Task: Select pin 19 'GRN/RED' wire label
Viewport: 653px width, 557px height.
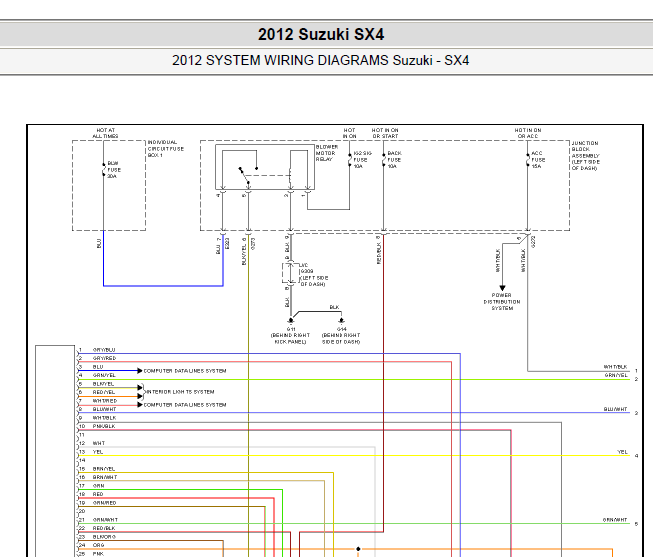Action: pos(105,503)
